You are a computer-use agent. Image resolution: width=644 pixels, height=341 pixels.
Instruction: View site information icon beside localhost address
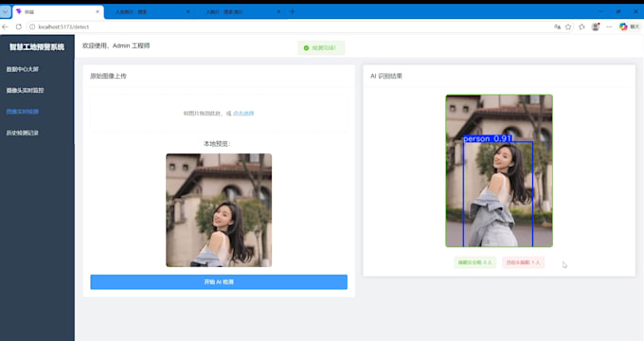(x=32, y=27)
